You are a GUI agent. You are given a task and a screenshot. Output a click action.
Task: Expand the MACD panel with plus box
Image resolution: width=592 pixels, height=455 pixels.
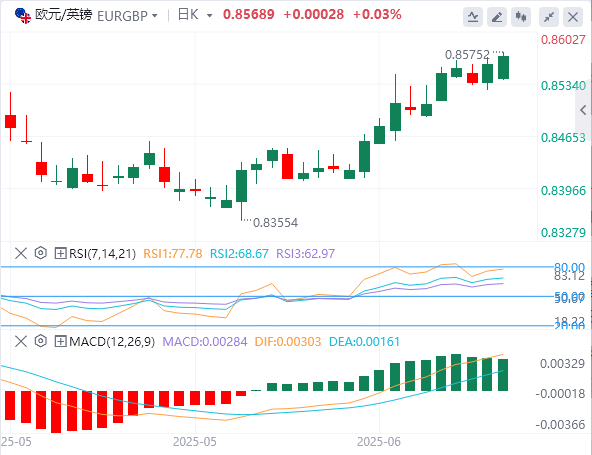click(60, 341)
